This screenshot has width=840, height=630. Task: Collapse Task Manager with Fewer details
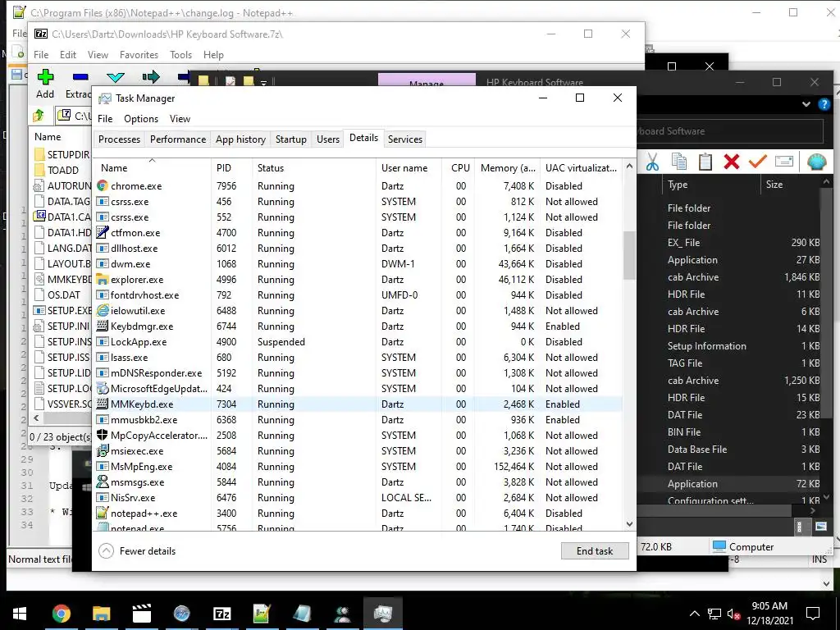137,550
